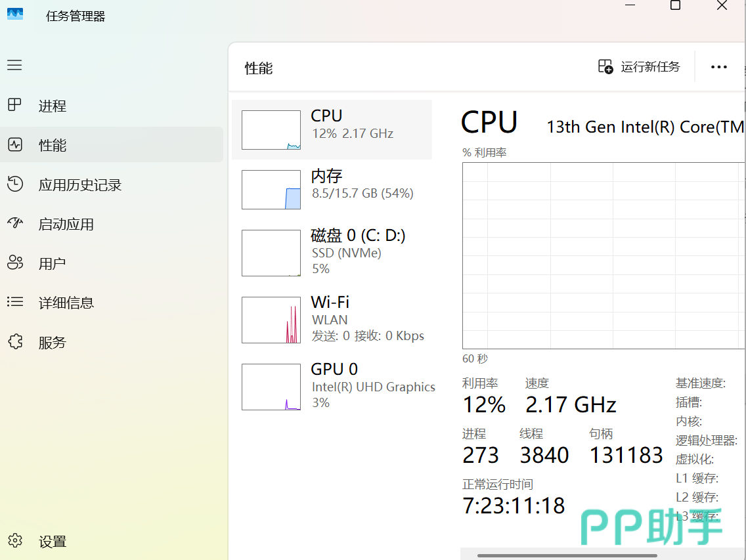Viewport: 746px width, 560px height.
Task: Click the 设置 gear icon
Action: pos(15,540)
